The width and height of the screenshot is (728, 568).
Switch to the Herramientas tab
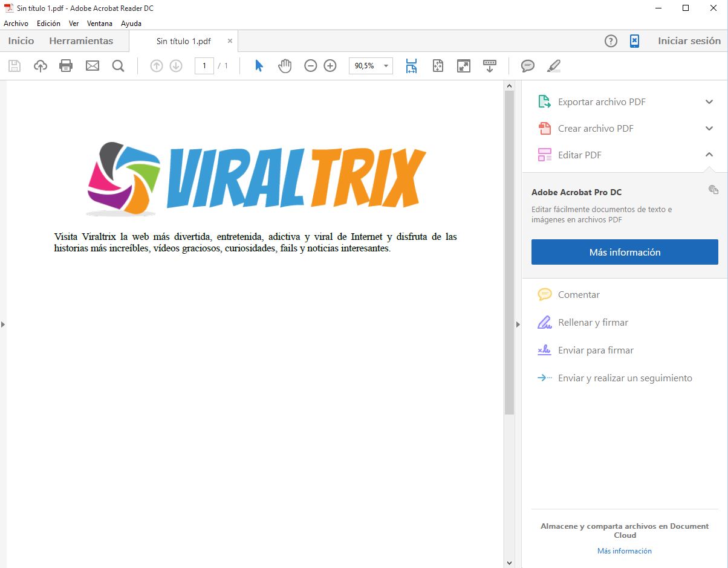coord(81,41)
